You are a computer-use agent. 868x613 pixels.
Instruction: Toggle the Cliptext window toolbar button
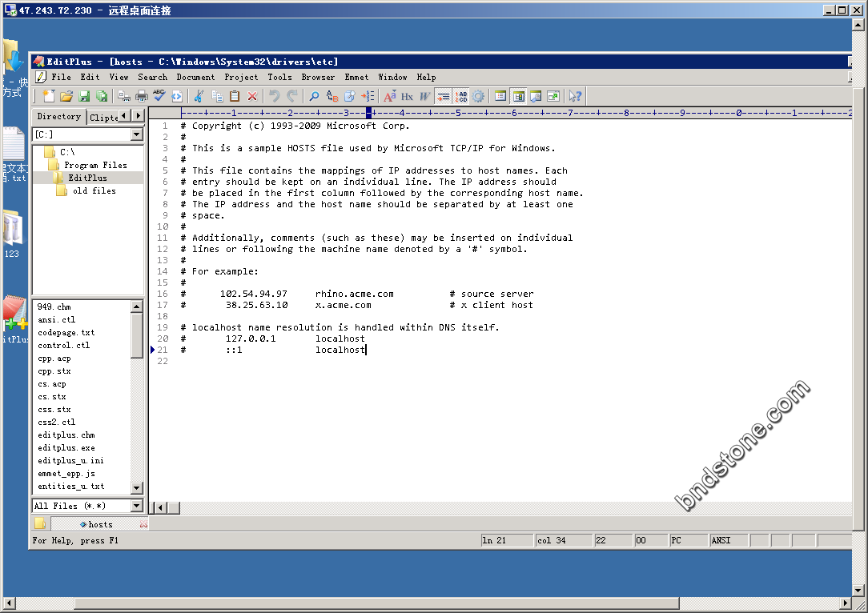(500, 96)
